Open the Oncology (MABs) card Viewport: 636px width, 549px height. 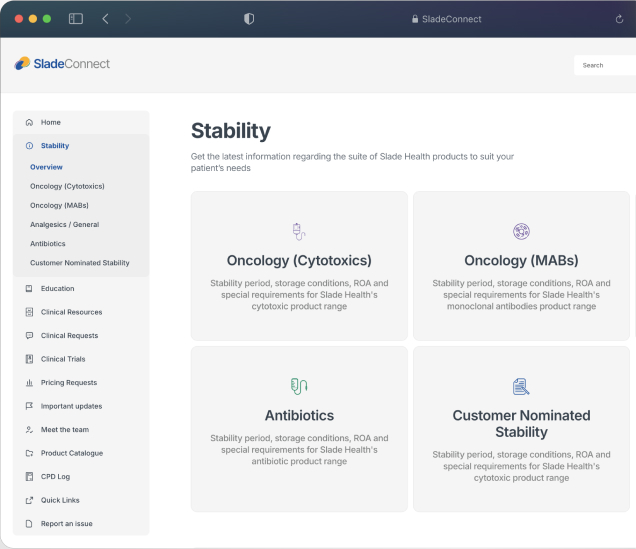[521, 266]
